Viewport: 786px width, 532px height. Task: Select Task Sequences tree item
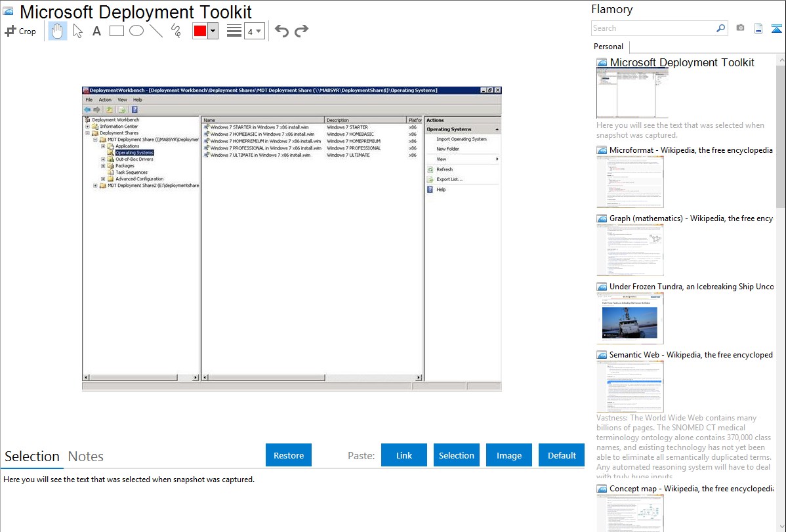(x=131, y=173)
